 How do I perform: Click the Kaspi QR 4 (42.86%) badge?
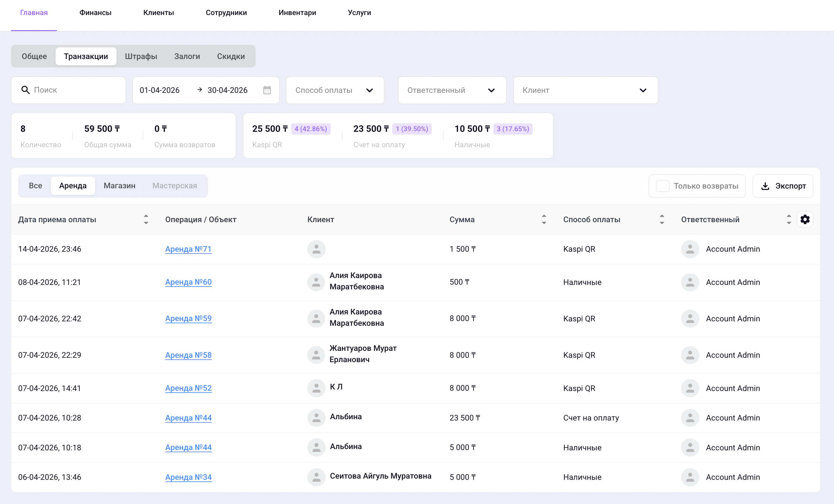(310, 129)
